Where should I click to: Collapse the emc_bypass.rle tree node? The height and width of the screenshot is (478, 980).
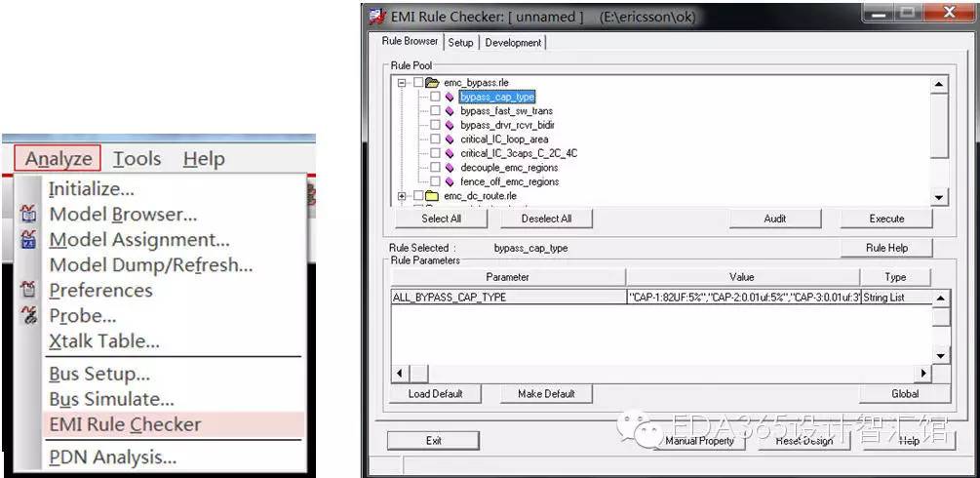pyautogui.click(x=402, y=84)
